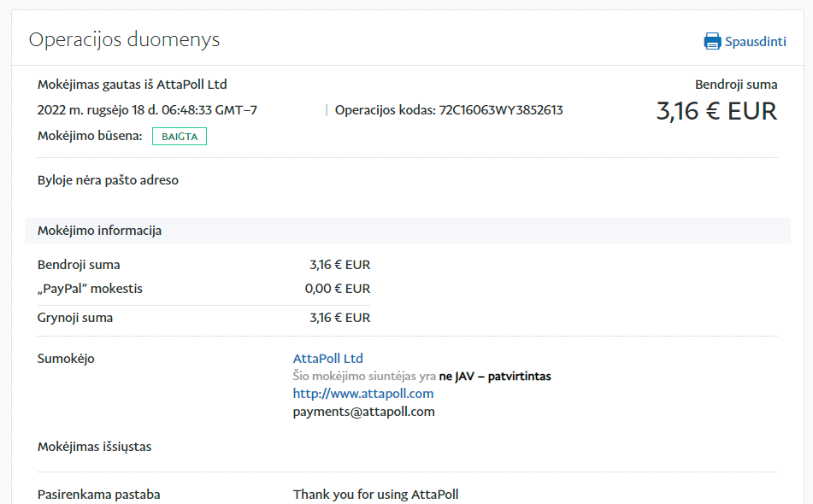The image size is (813, 504).
Task: Visit the http://www.attapoll.com link
Action: [x=363, y=394]
